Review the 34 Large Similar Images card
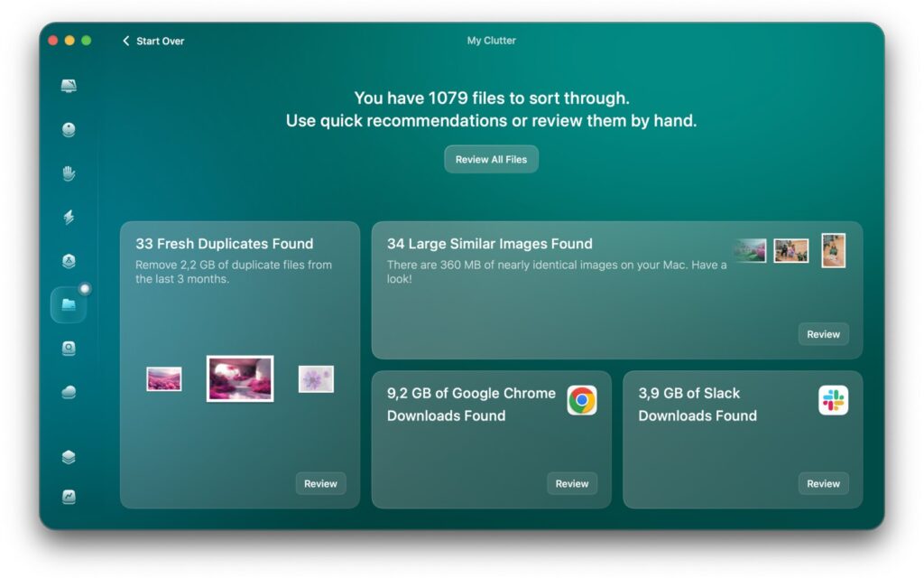924x578 pixels. tap(823, 334)
